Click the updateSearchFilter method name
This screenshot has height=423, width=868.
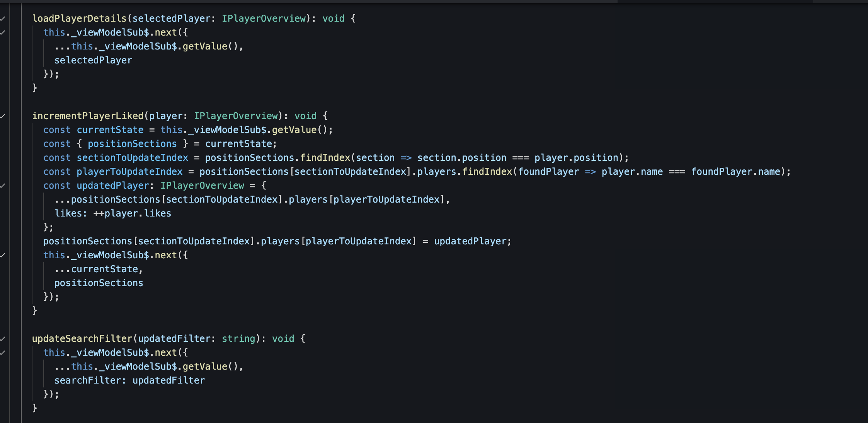click(x=82, y=339)
